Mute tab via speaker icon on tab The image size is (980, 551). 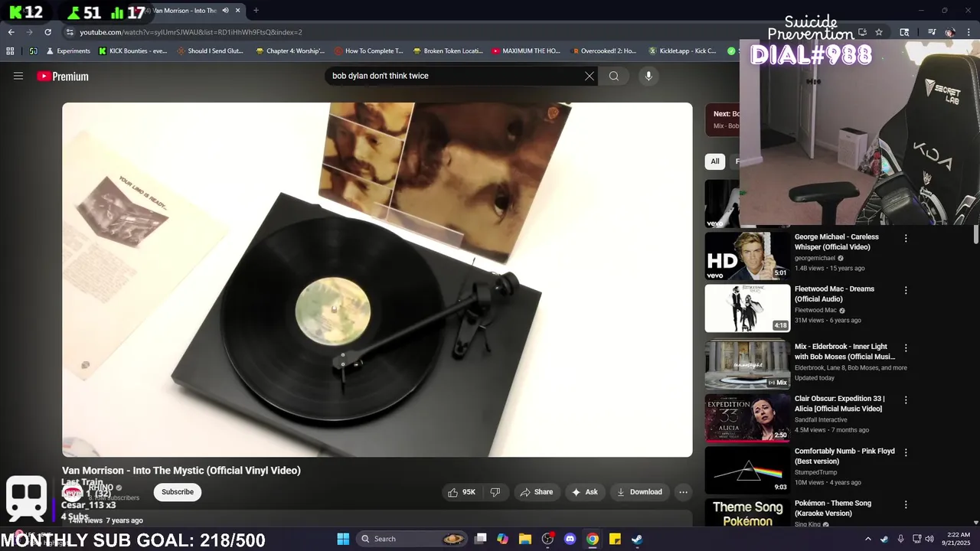point(225,11)
